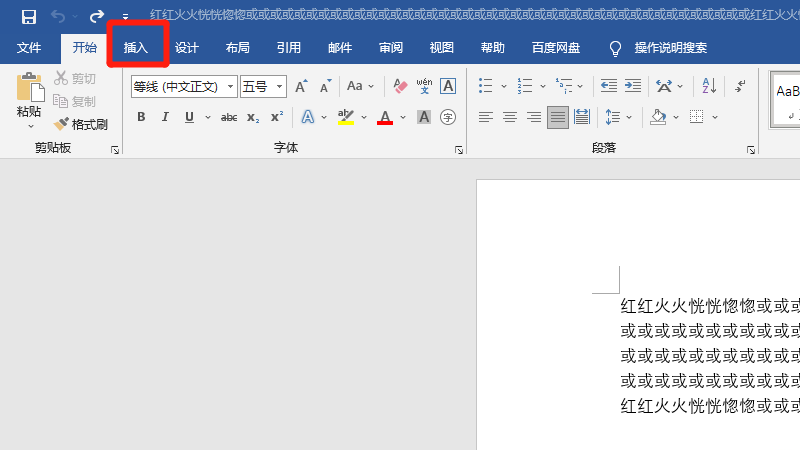Toggle the strikethrough abc button
Viewport: 800px width, 450px height.
[229, 118]
